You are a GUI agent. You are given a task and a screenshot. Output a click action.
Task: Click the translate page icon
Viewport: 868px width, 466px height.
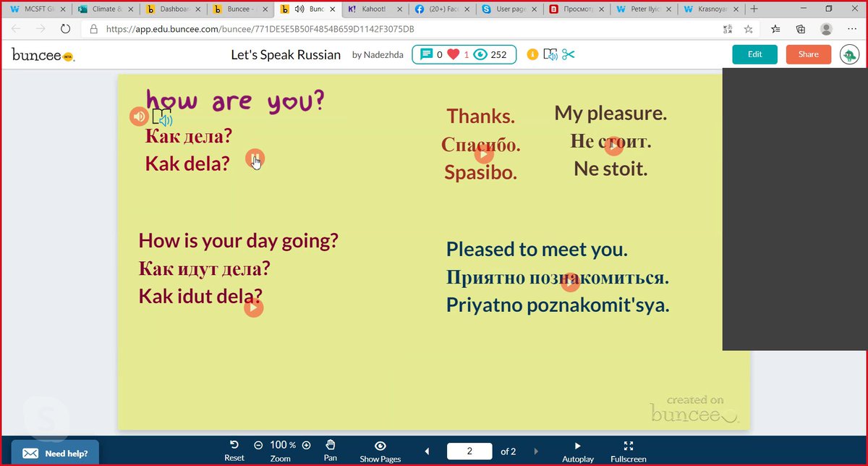(x=728, y=30)
